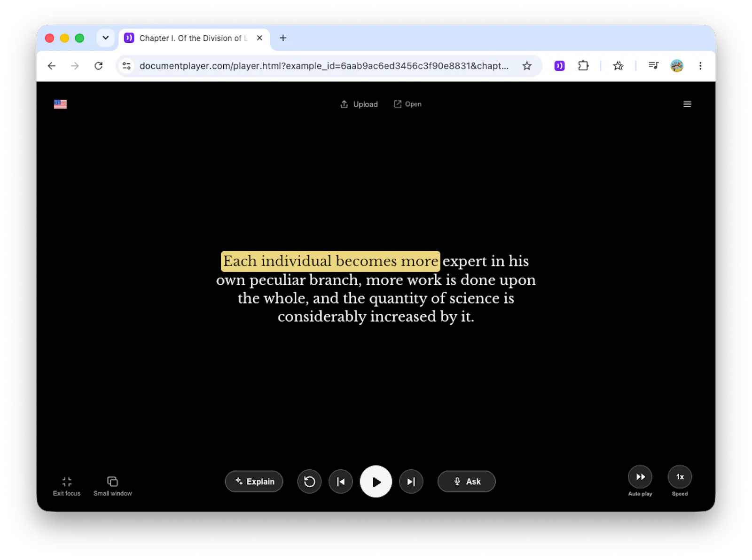Close the Chapter I tab
This screenshot has width=752, height=560.
pos(259,38)
